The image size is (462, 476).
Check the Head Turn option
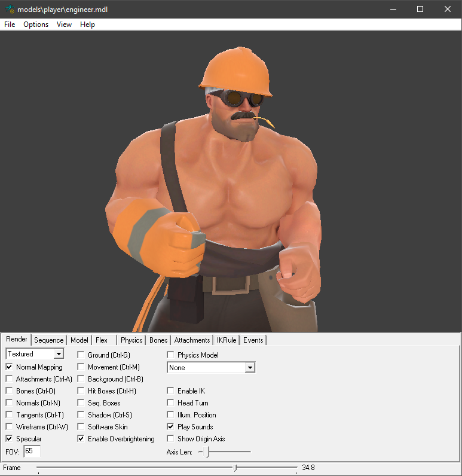pos(170,403)
